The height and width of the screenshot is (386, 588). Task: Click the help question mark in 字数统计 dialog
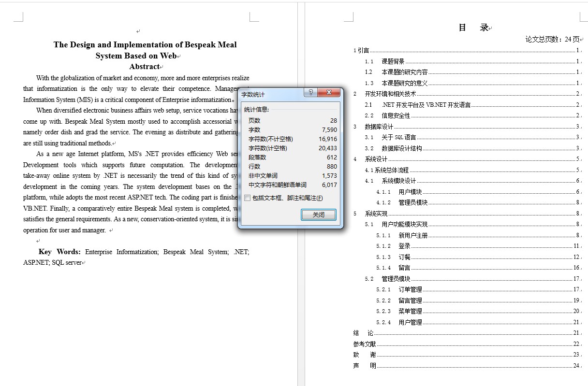(x=311, y=93)
